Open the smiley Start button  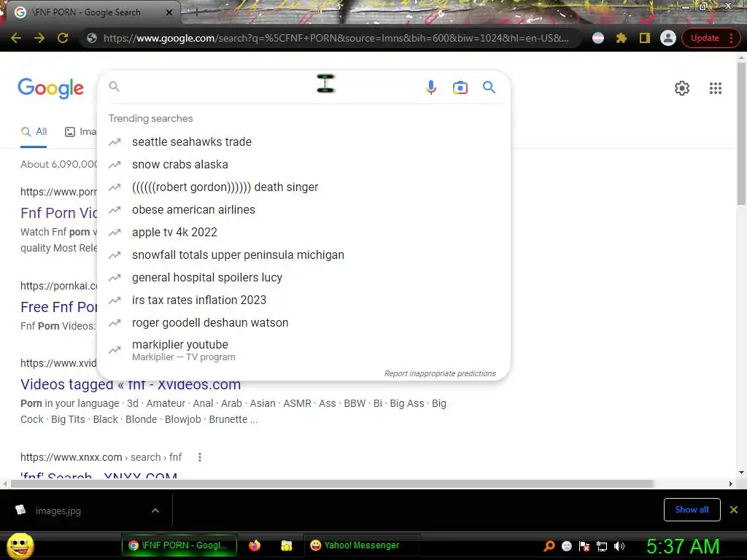[x=20, y=545]
